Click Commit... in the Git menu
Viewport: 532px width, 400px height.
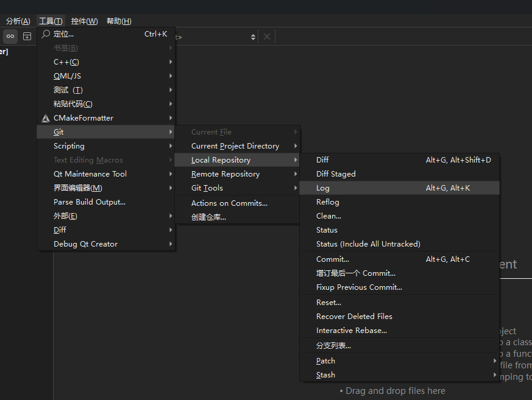tap(333, 259)
